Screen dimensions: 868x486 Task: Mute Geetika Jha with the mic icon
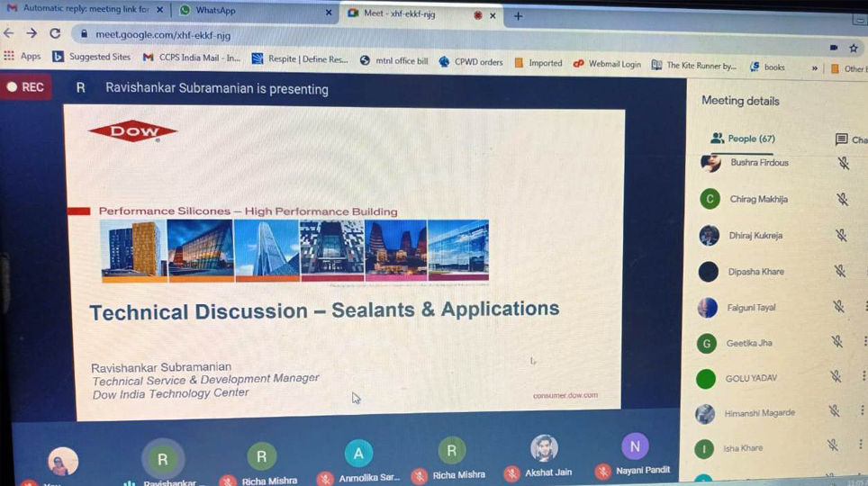[x=837, y=341]
